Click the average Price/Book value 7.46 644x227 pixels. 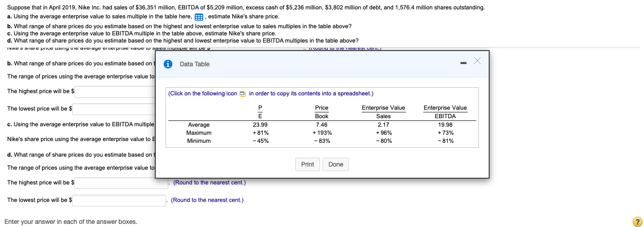click(x=321, y=125)
